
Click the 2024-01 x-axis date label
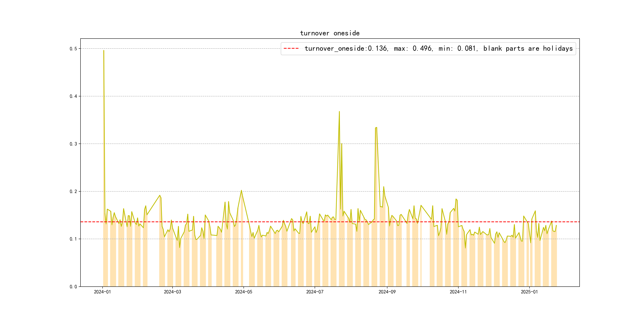(102, 292)
